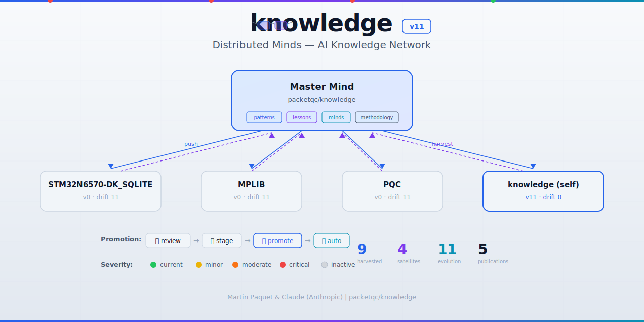Click the stage promotion step
644x322 pixels.
pos(222,240)
